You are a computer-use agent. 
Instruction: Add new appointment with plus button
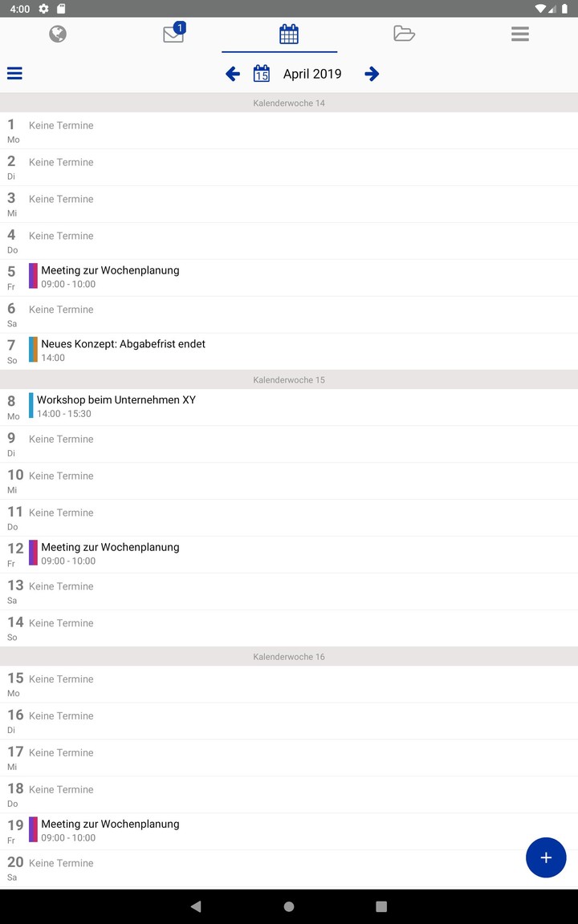(546, 857)
